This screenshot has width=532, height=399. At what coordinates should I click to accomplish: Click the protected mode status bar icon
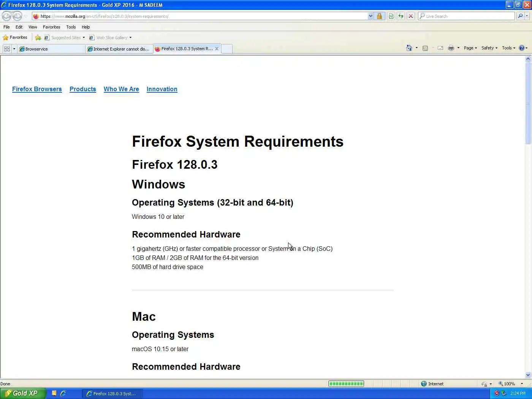(484, 384)
